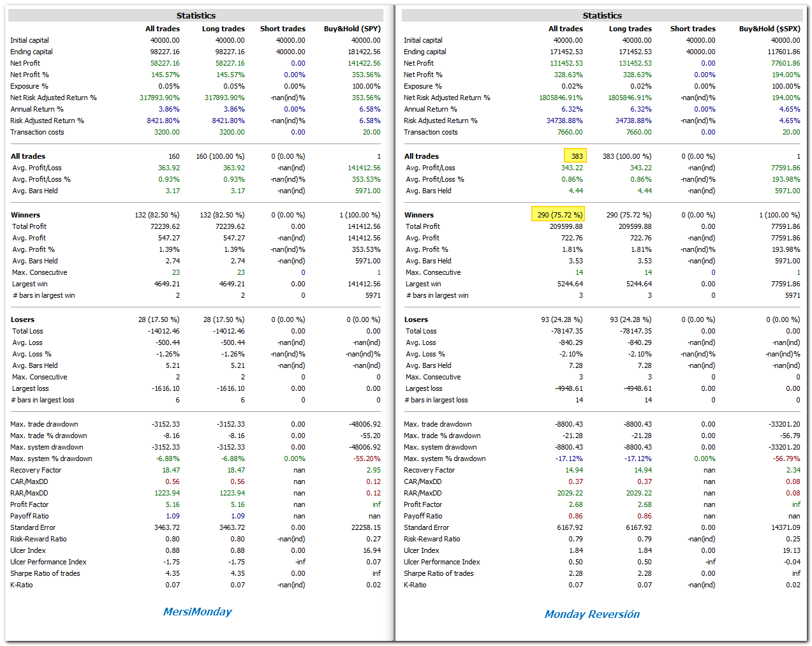Click Ulcer Index value 16.94
This screenshot has height=646, width=812.
(x=372, y=550)
